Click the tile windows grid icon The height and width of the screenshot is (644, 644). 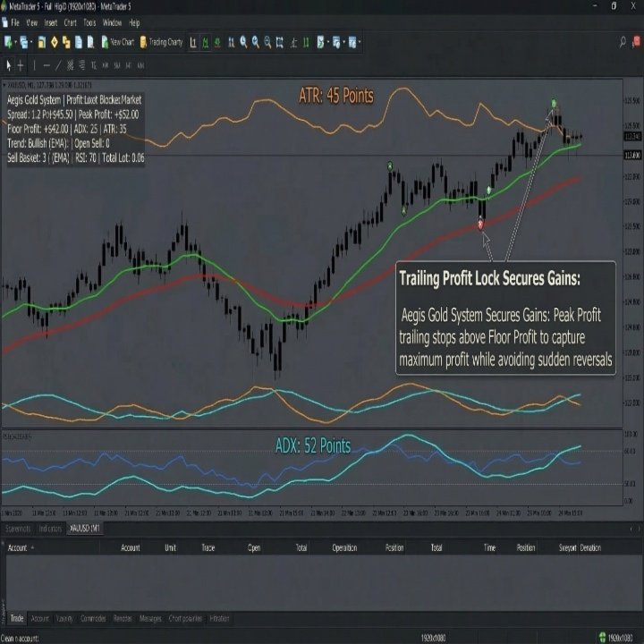(280, 42)
